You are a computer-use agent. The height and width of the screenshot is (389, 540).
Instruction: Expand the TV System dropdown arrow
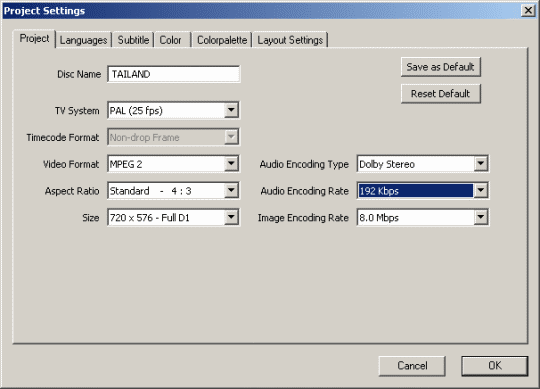click(231, 110)
